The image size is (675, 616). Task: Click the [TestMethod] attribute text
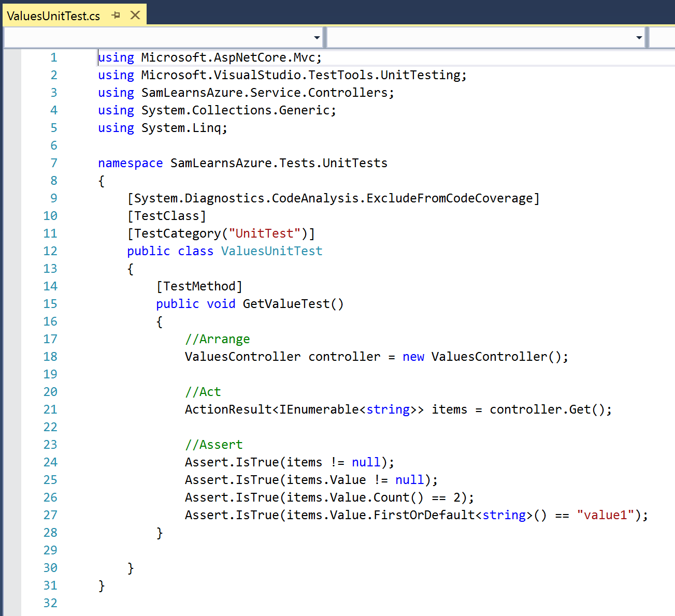tap(199, 286)
